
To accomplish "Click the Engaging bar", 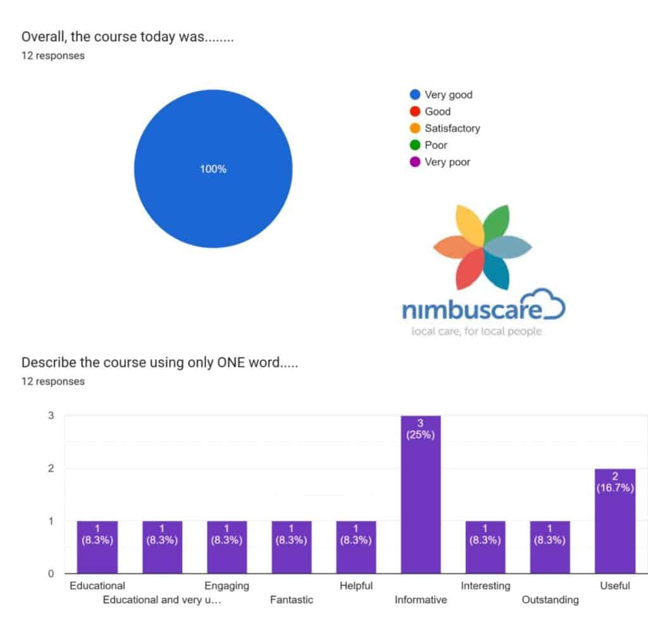I will click(x=227, y=547).
